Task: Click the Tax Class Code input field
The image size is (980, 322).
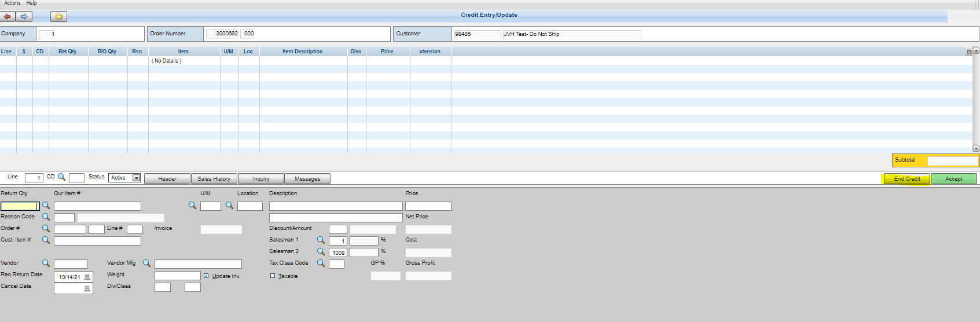Action: (x=336, y=264)
